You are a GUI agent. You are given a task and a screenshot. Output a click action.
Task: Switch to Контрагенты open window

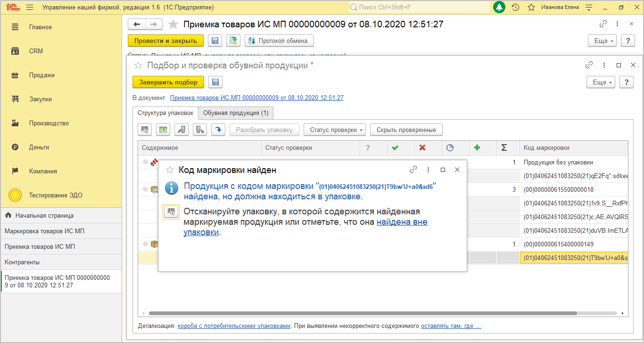click(x=61, y=262)
